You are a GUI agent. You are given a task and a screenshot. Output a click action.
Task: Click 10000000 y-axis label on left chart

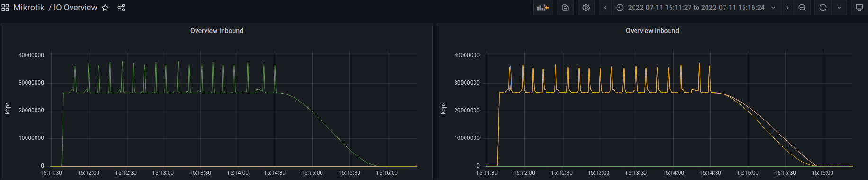tap(31, 138)
